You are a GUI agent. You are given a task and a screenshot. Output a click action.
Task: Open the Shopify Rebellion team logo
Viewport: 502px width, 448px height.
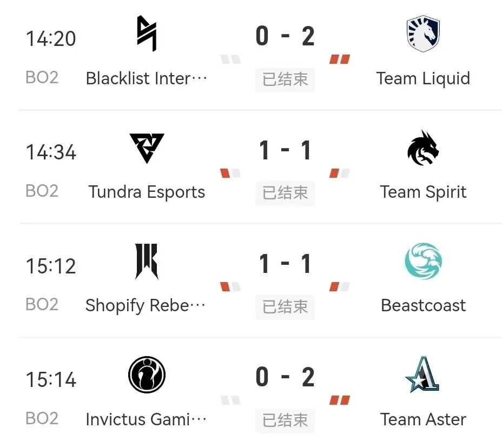147,262
